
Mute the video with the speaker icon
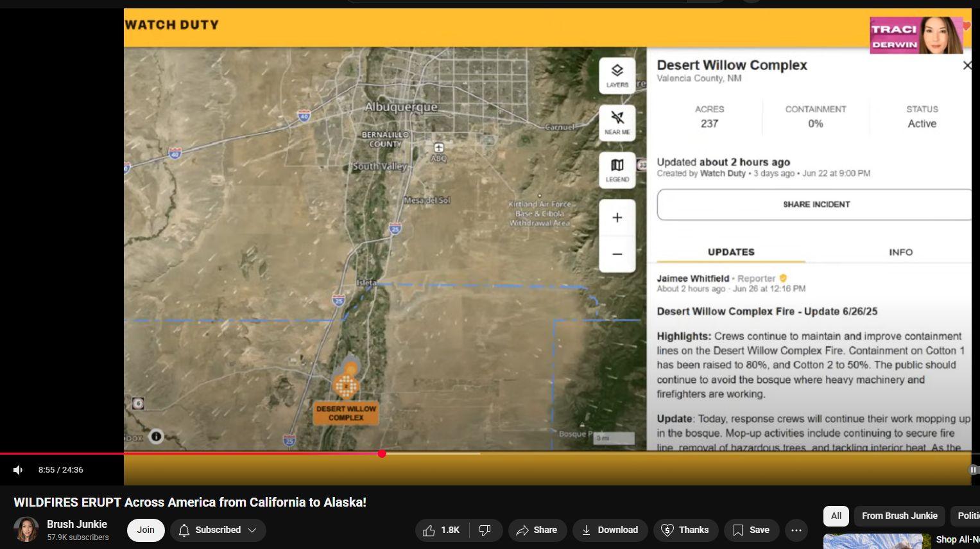coord(18,470)
